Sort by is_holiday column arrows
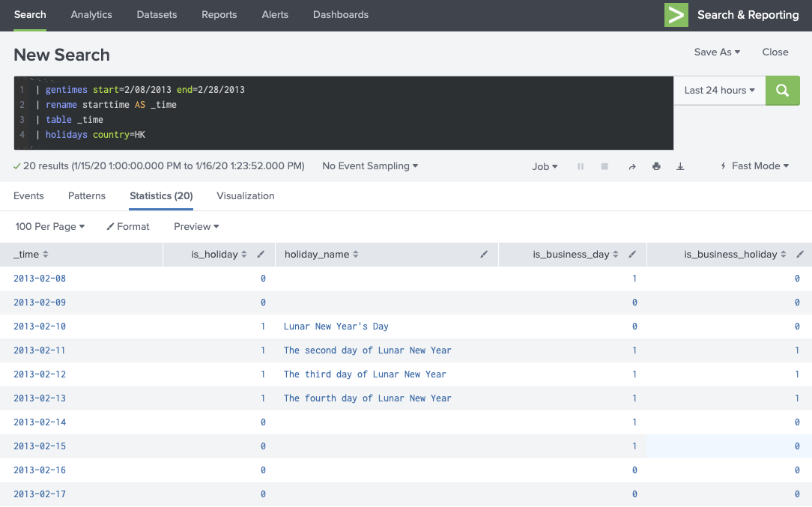This screenshot has width=812, height=507. (x=244, y=255)
